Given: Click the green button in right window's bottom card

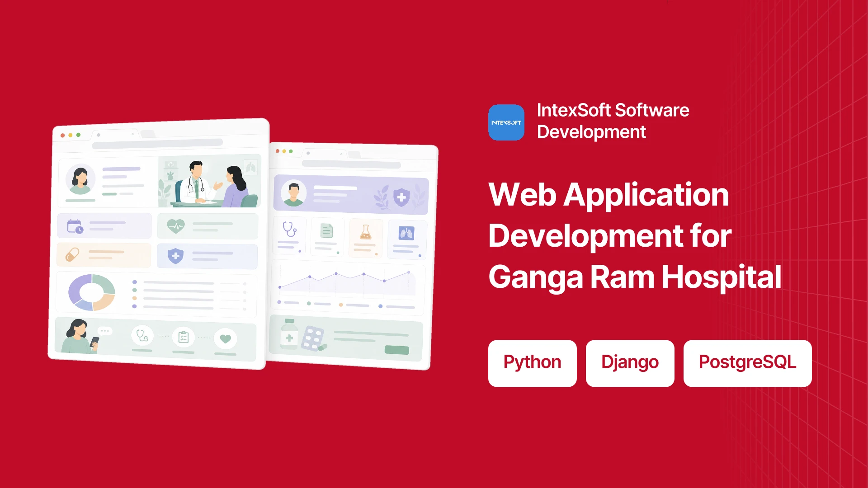Looking at the screenshot, I should pos(397,350).
